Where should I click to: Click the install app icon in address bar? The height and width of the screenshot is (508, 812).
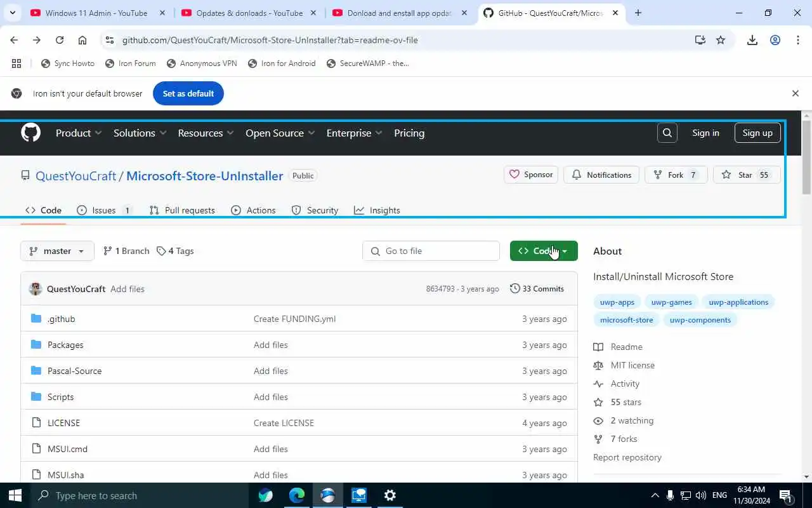tap(700, 40)
